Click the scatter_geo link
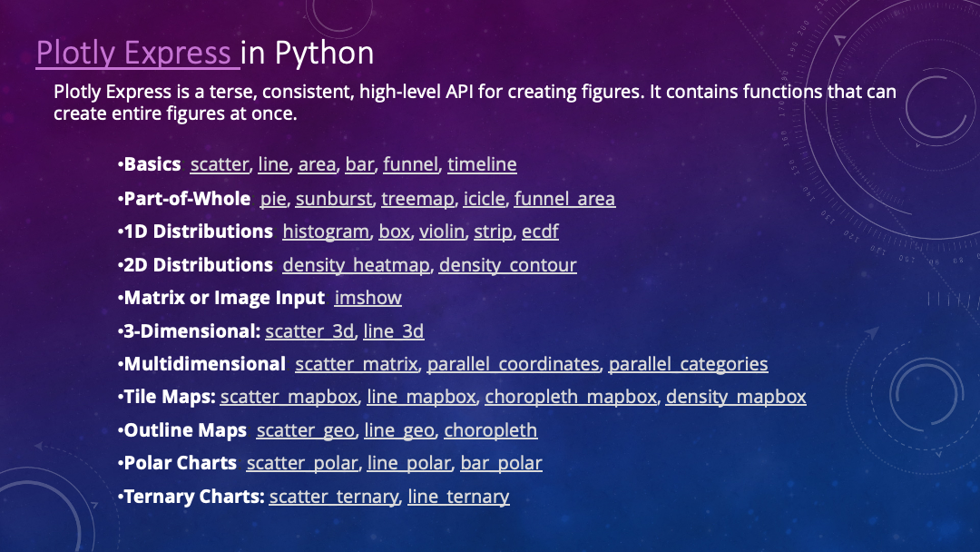 tap(306, 430)
